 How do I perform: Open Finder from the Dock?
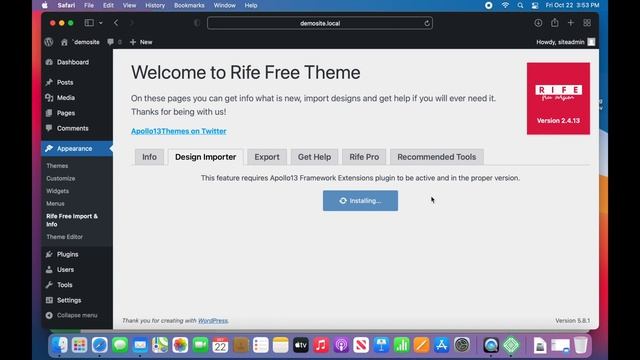tap(60, 345)
